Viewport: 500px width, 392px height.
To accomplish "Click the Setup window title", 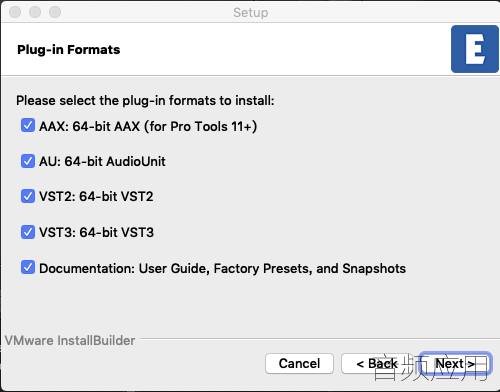I will [251, 13].
